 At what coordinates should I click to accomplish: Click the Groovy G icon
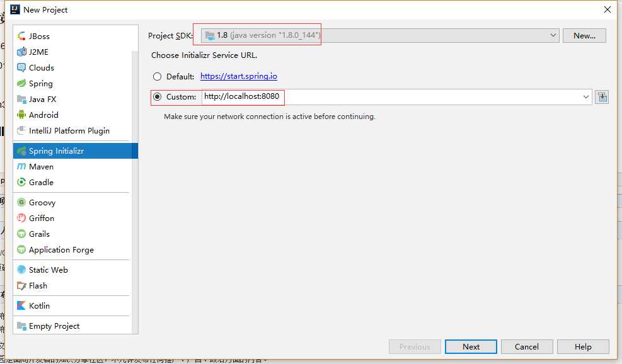tap(21, 203)
